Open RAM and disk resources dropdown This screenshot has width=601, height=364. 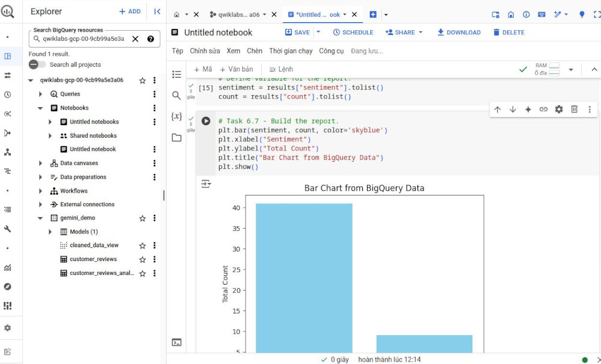(x=571, y=70)
